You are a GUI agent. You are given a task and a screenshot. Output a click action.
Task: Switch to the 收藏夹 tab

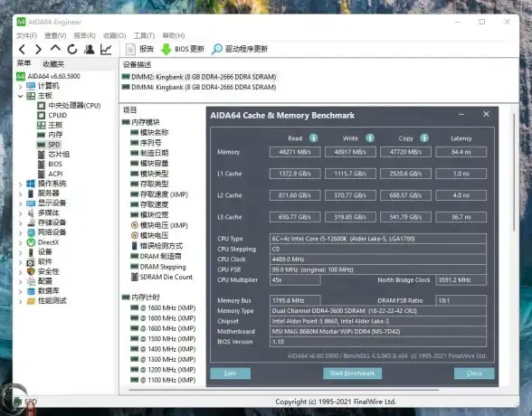pyautogui.click(x=53, y=64)
